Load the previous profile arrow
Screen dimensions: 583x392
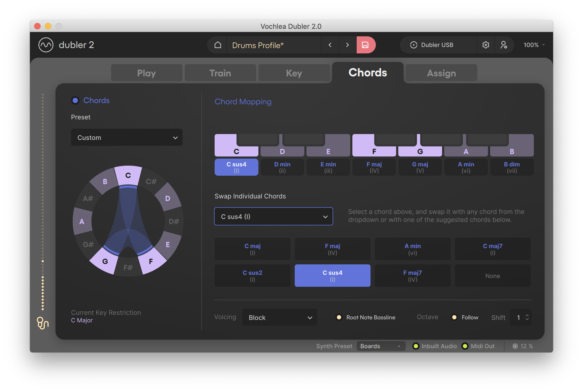tap(330, 45)
